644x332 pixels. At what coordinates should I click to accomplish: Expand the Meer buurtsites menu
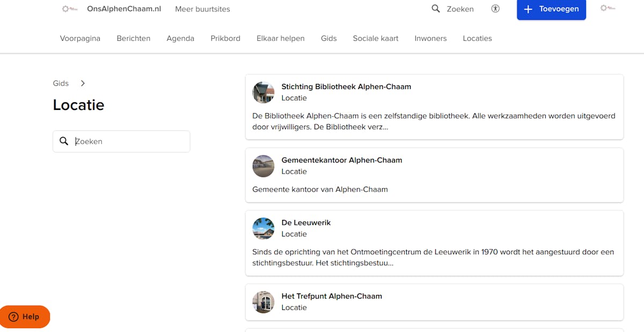click(202, 9)
